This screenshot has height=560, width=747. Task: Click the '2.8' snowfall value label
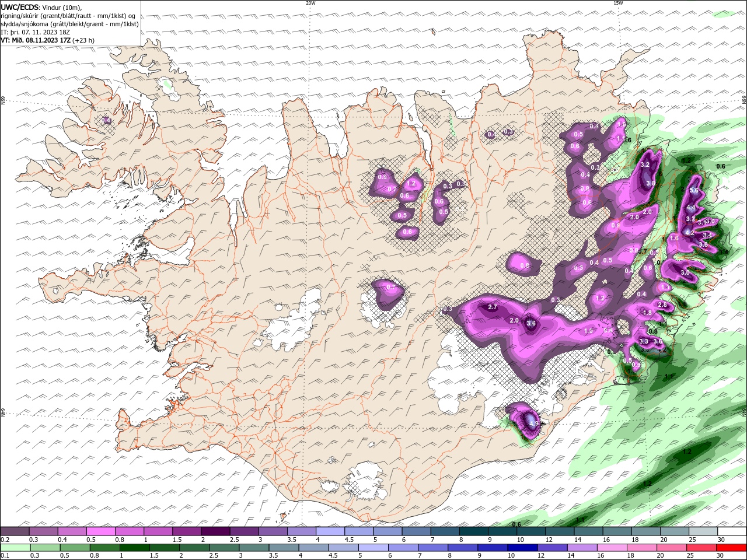point(662,305)
